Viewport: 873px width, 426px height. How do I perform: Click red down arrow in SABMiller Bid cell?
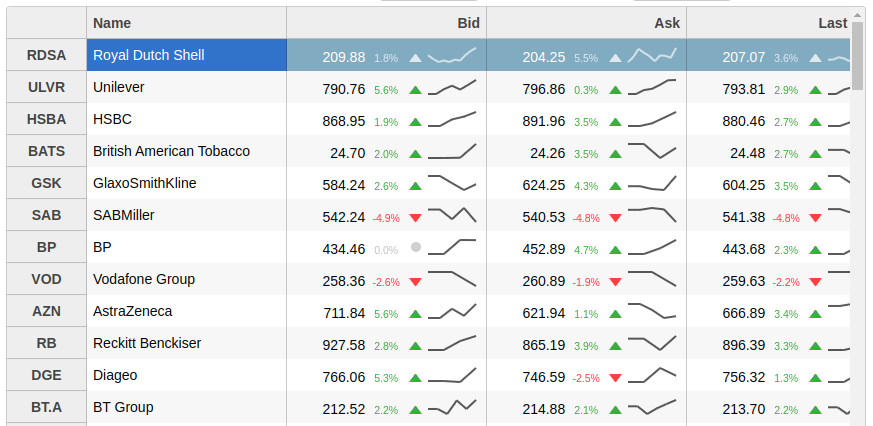pos(416,218)
